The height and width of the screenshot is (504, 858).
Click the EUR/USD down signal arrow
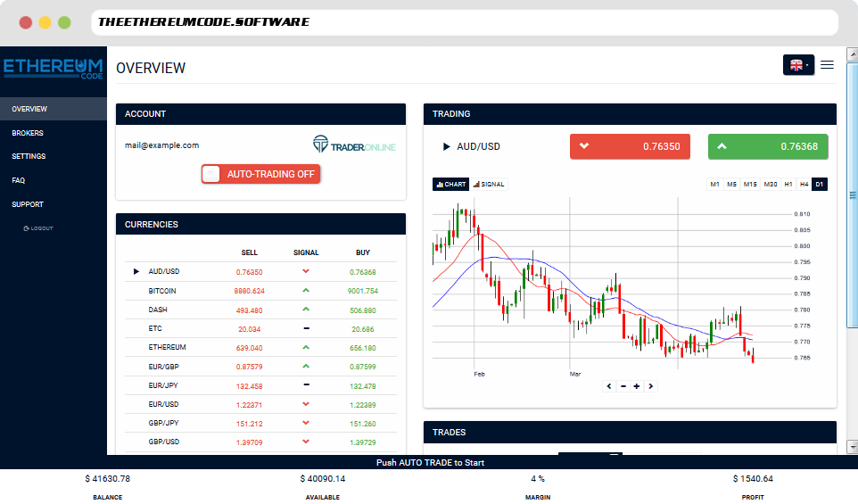coord(306,404)
